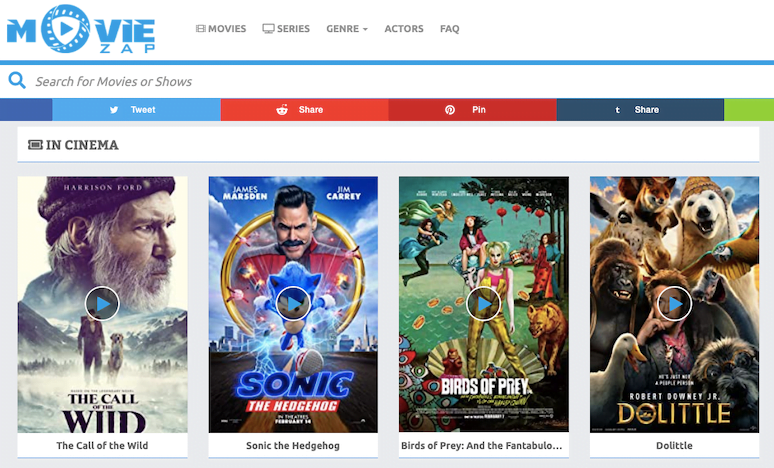Open the MovieZap logo home link

[x=81, y=29]
